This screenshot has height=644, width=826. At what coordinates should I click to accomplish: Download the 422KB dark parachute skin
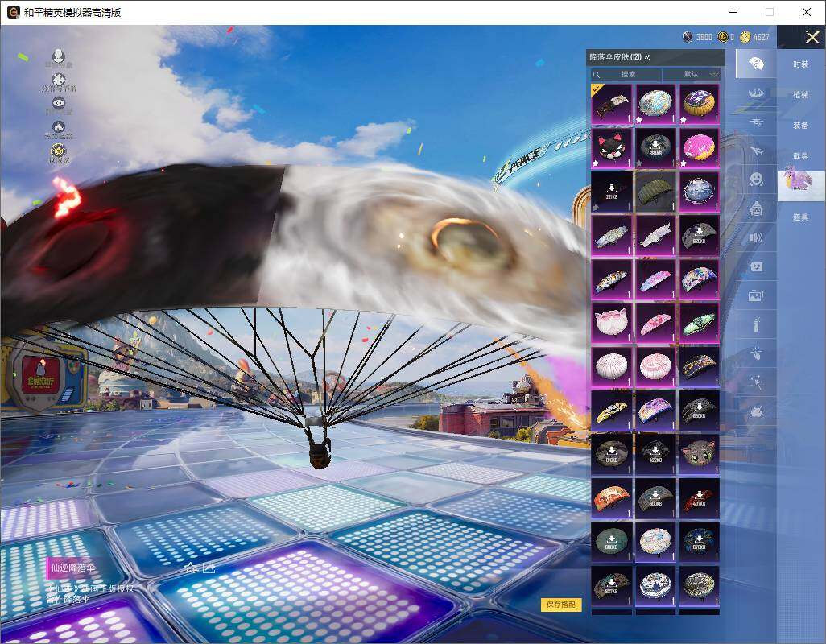[x=655, y=454]
